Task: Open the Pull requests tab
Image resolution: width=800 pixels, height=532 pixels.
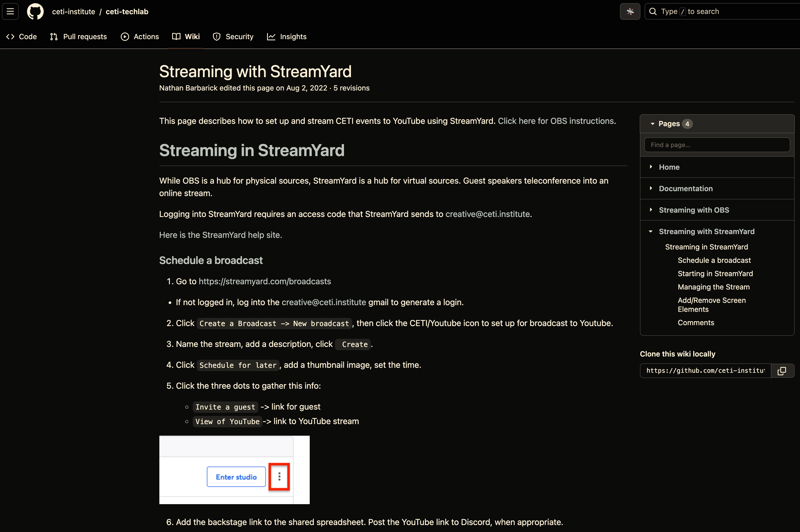Action: pyautogui.click(x=78, y=37)
